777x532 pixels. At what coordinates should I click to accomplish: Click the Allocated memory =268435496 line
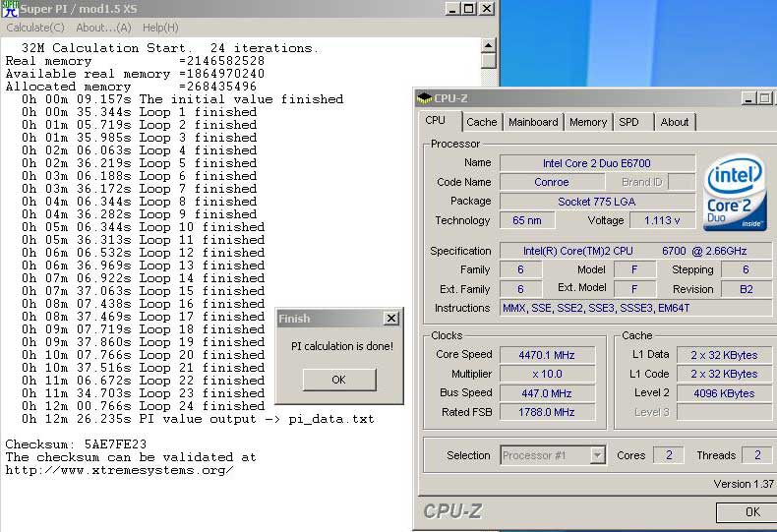(x=131, y=87)
